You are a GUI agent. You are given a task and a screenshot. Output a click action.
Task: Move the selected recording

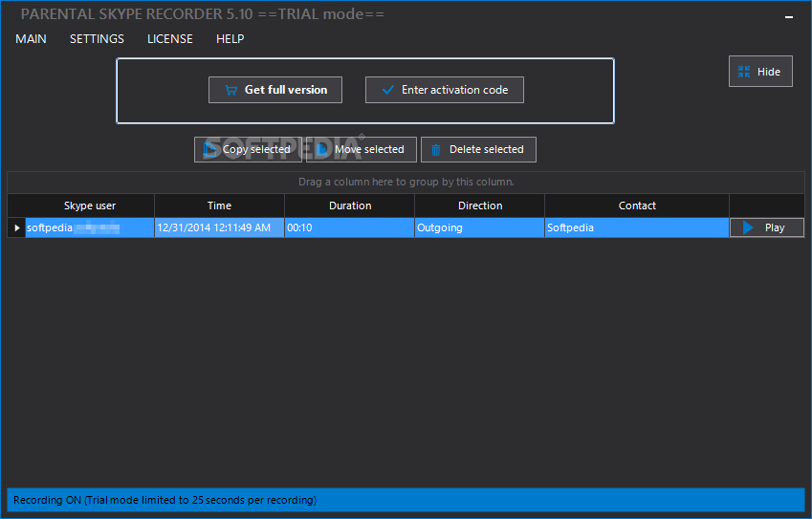(362, 149)
